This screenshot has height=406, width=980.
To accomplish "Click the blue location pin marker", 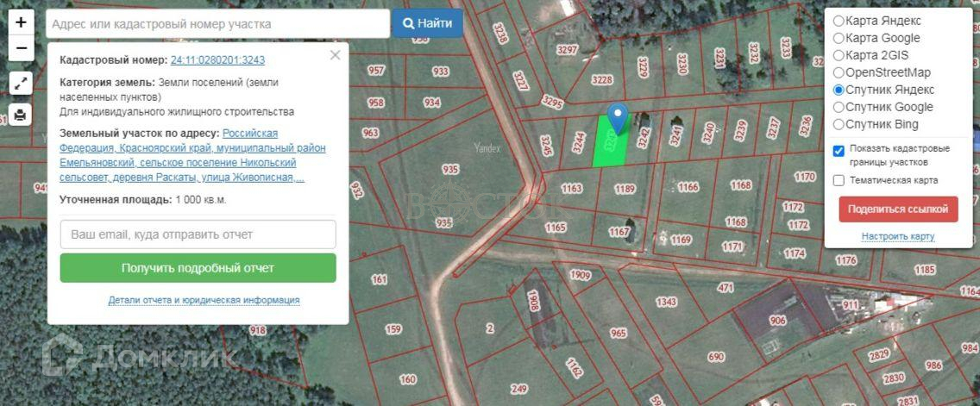I will click(619, 119).
